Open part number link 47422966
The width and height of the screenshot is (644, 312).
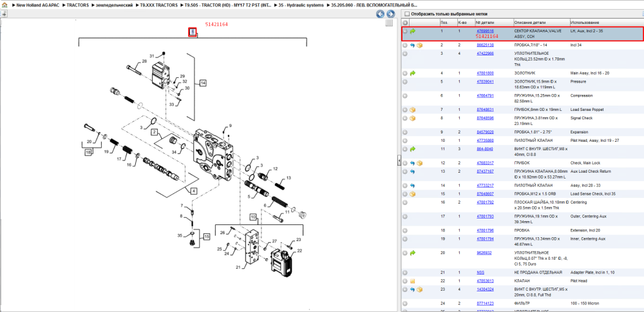click(x=485, y=54)
